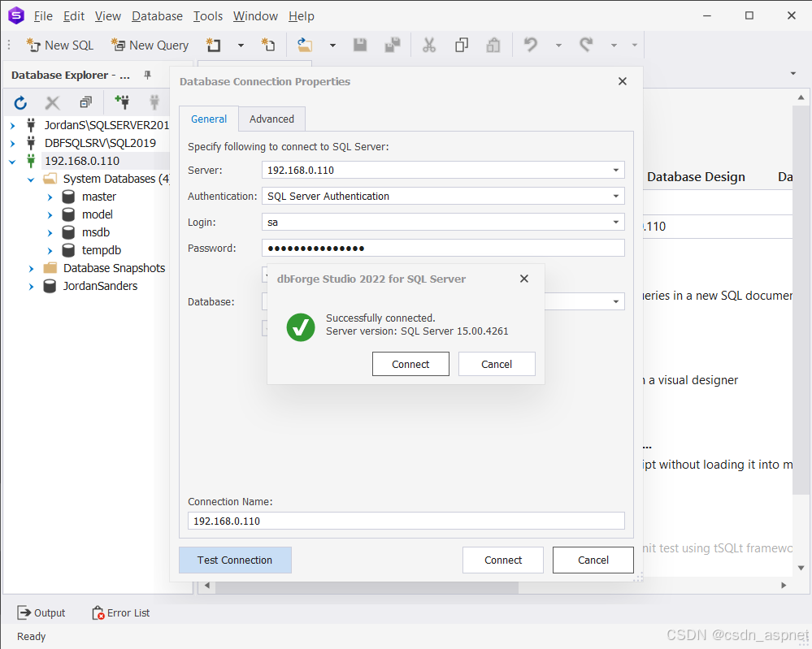Click the Redo arrow icon
This screenshot has height=649, width=812.
click(x=586, y=45)
